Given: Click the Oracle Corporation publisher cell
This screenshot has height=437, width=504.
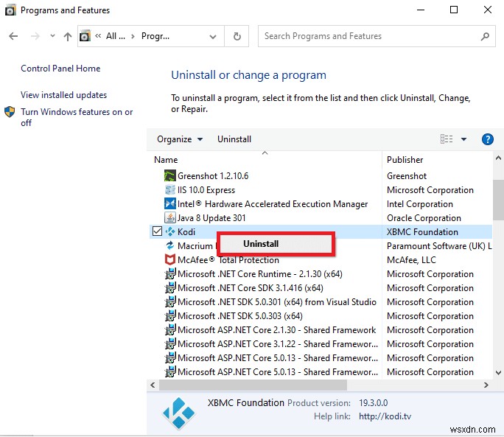Looking at the screenshot, I should pos(424,218).
